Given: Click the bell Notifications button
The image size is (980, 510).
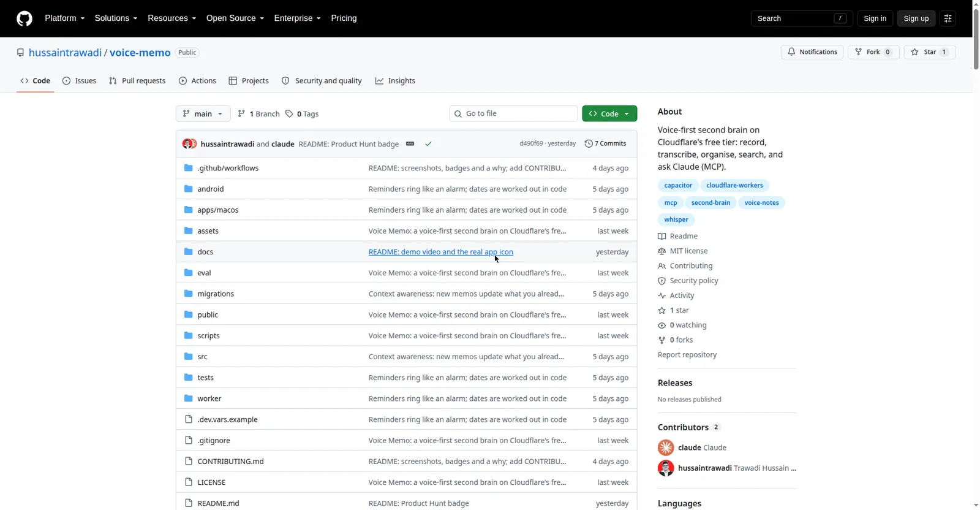Looking at the screenshot, I should point(812,52).
